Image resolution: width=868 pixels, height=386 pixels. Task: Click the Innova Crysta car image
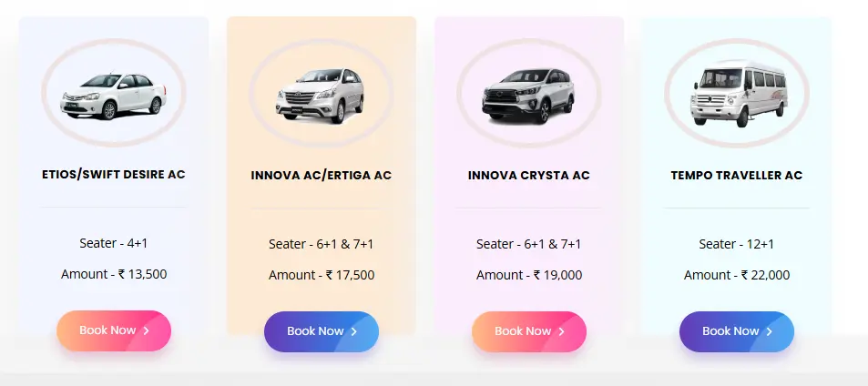pos(529,95)
